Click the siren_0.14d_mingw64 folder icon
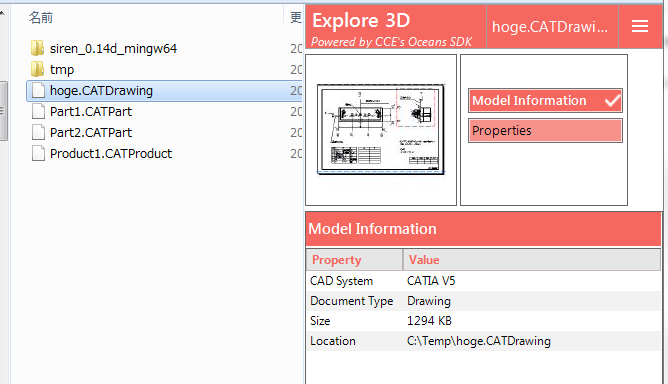Screen dimensions: 668x384 (37, 48)
